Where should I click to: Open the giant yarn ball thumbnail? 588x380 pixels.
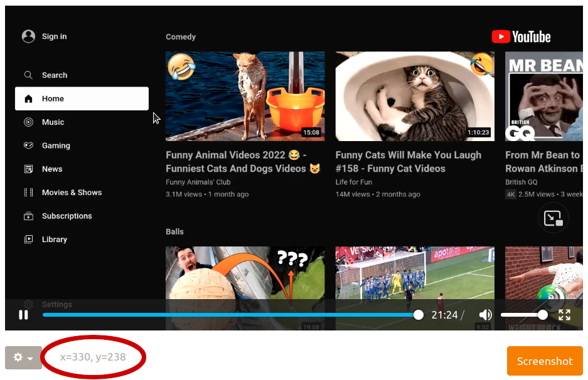(245, 288)
